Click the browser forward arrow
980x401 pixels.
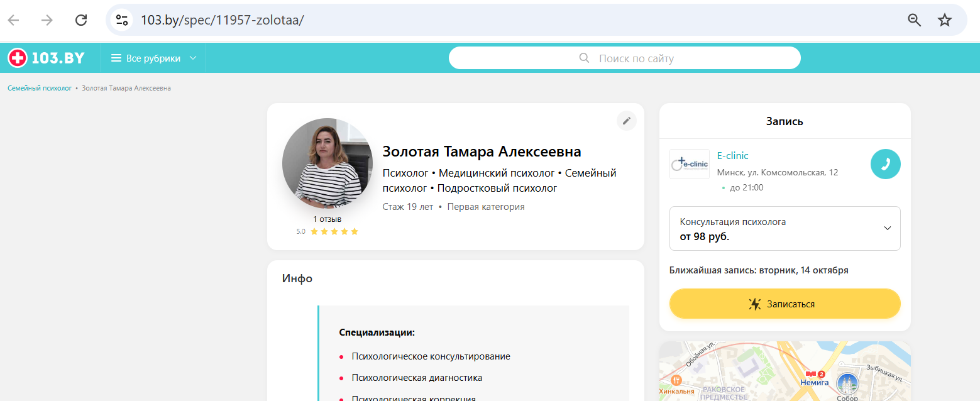47,20
